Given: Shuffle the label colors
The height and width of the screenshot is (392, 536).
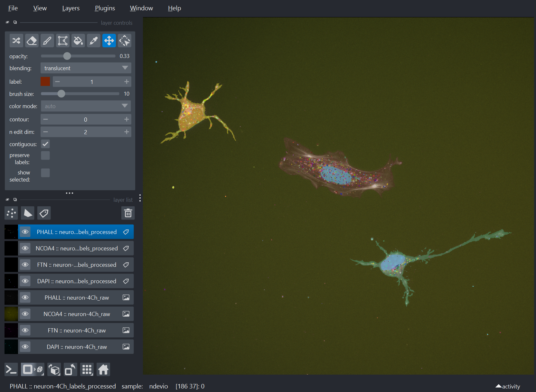Looking at the screenshot, I should point(16,41).
